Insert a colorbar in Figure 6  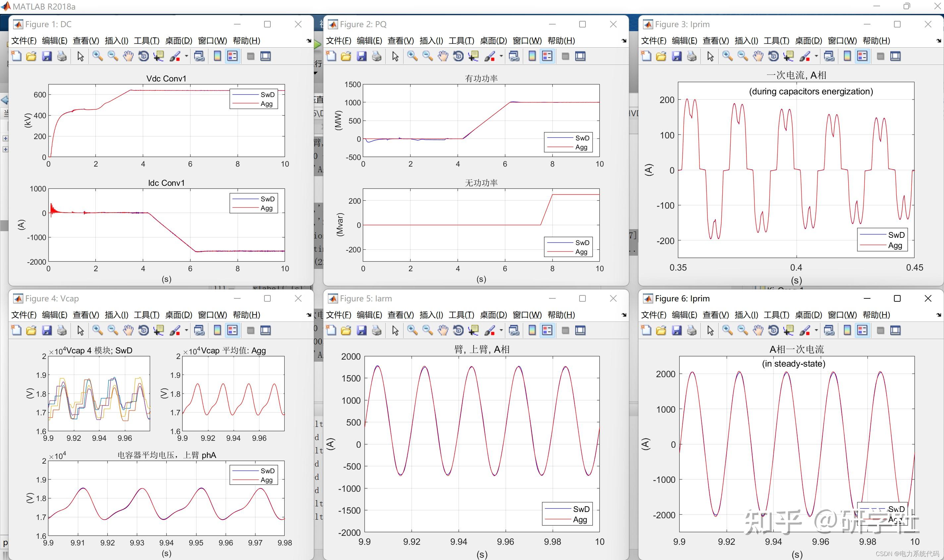(847, 330)
